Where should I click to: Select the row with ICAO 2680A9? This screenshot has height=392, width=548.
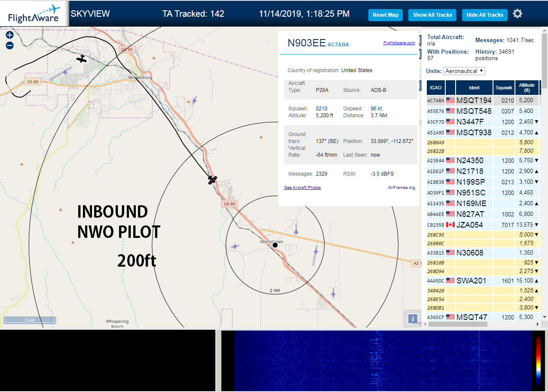coord(483,142)
